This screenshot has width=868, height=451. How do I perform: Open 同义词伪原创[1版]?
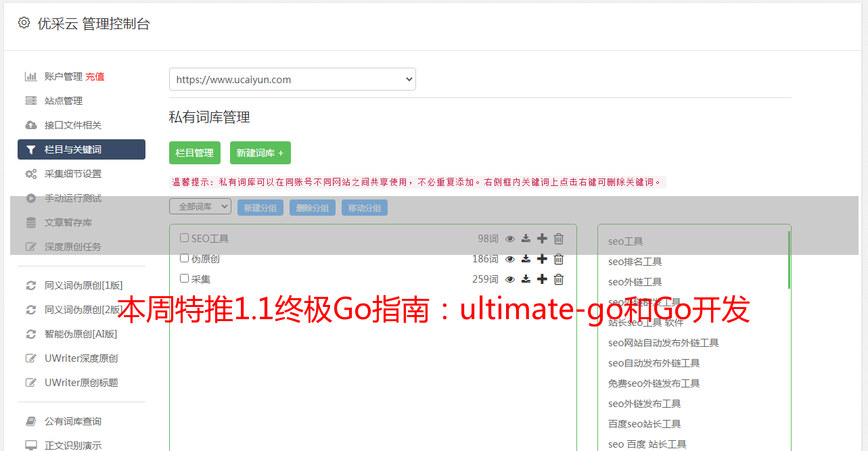(84, 285)
